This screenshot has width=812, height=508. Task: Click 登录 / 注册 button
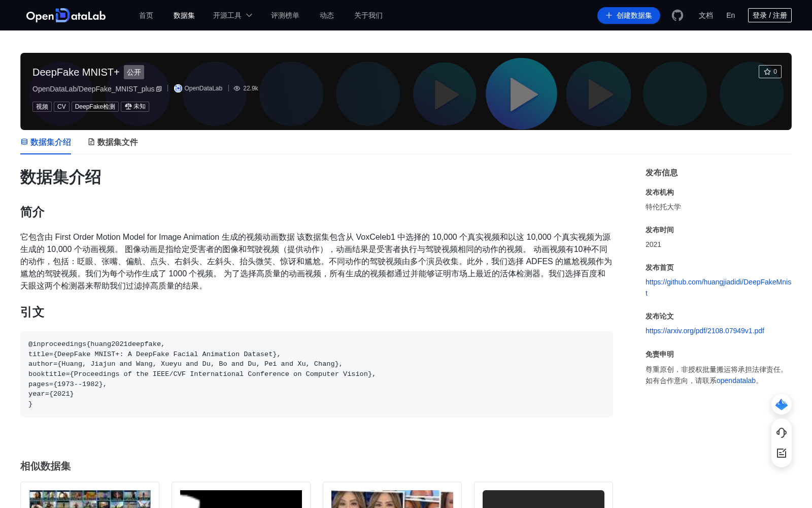point(770,15)
